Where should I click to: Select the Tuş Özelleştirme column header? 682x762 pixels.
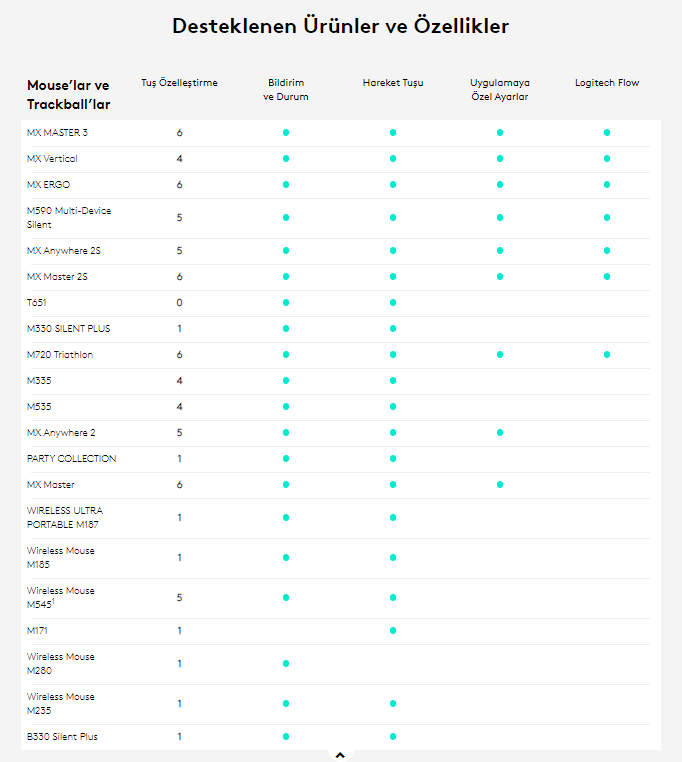pos(179,83)
